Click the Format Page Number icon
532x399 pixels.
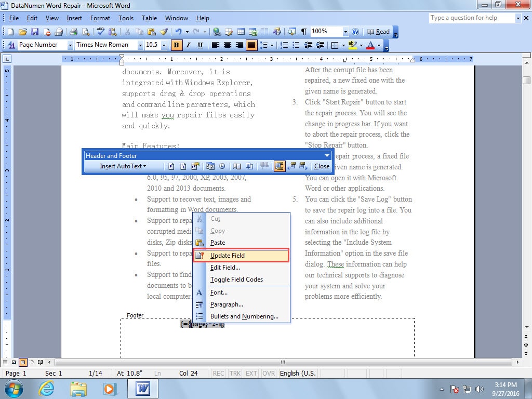(x=195, y=166)
